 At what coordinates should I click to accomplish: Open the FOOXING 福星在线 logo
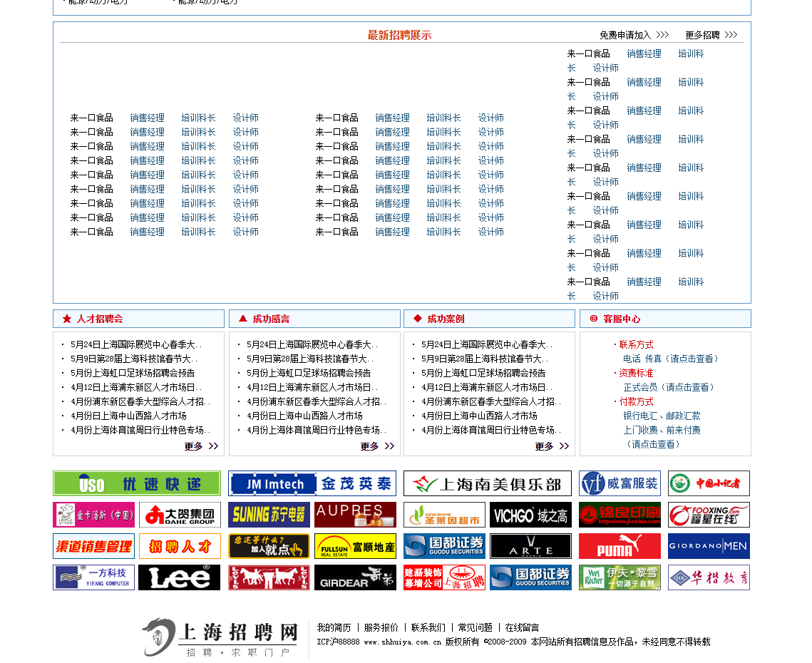709,515
